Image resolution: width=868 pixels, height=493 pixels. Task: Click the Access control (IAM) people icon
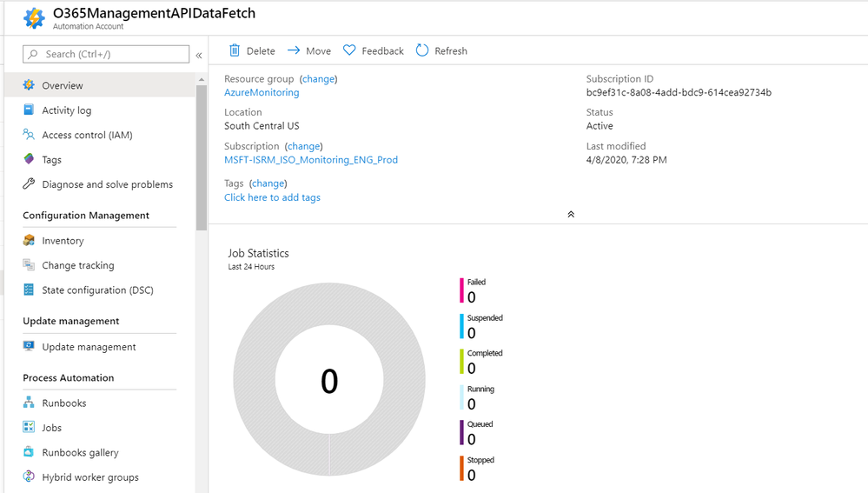[x=29, y=134]
